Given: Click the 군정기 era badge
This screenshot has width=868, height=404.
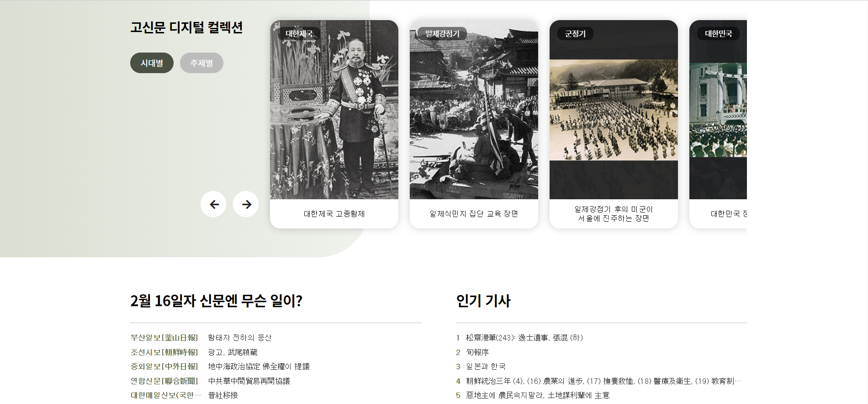Looking at the screenshot, I should coord(575,34).
